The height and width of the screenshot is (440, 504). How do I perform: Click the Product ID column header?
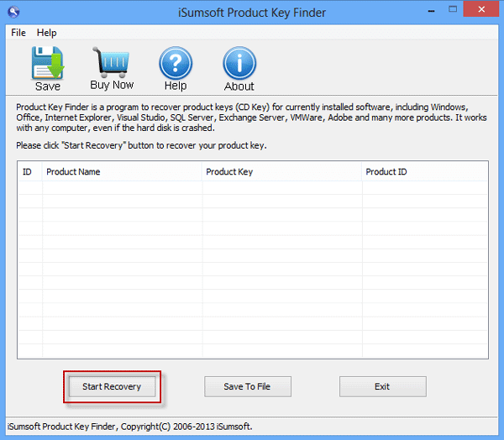click(x=424, y=171)
